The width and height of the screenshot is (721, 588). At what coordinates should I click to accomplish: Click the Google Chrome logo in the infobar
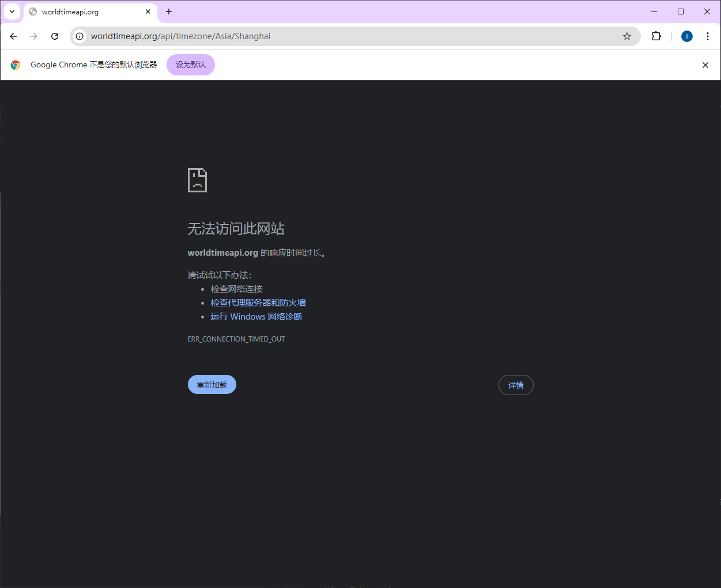tap(16, 65)
